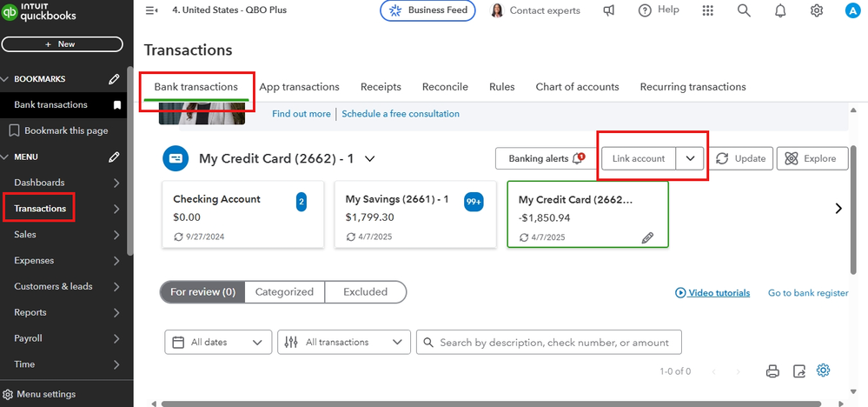Expand the Sales submenu arrow

pyautogui.click(x=116, y=235)
